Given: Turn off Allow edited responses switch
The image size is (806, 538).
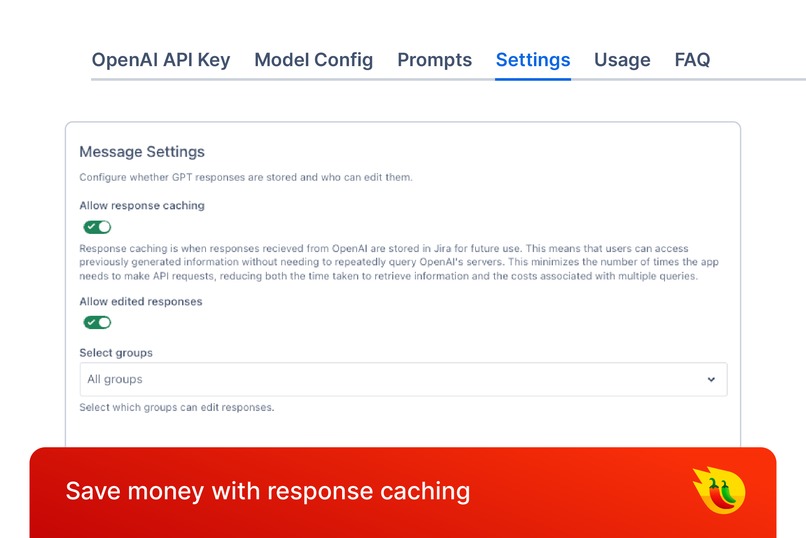Looking at the screenshot, I should point(97,322).
